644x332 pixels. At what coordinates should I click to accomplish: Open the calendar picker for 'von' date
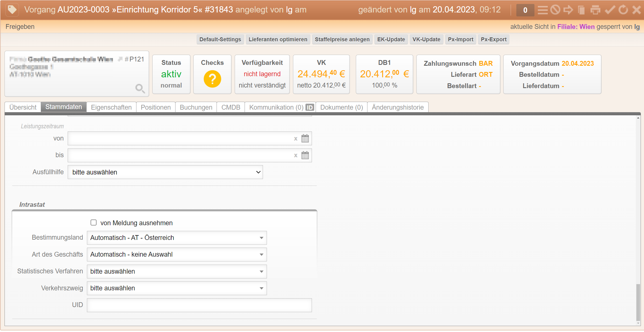[305, 139]
